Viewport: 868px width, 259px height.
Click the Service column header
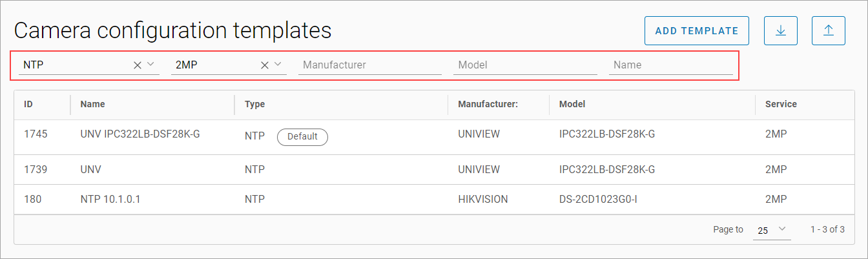781,104
